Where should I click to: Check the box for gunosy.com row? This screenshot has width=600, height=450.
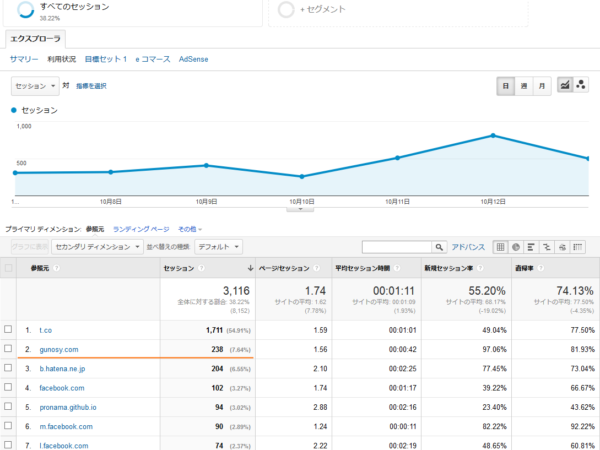(8, 349)
